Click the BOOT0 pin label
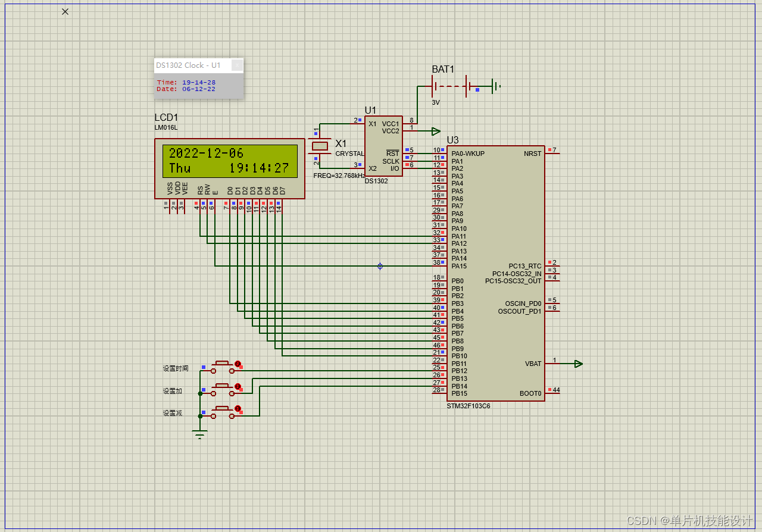 click(x=530, y=393)
